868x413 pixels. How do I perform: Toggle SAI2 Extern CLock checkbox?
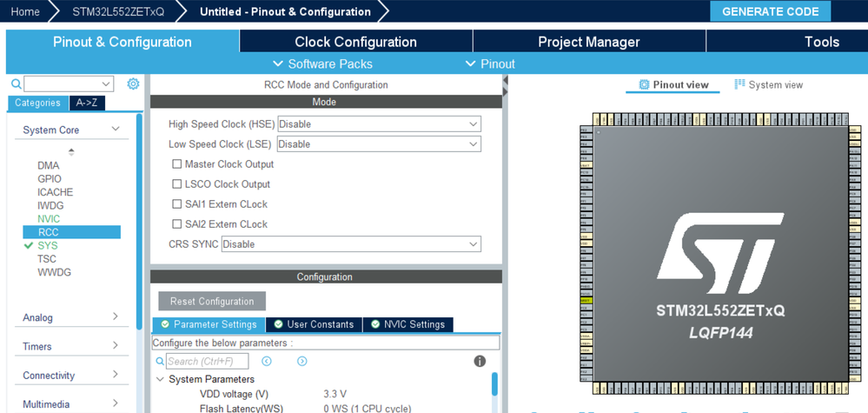click(x=176, y=223)
